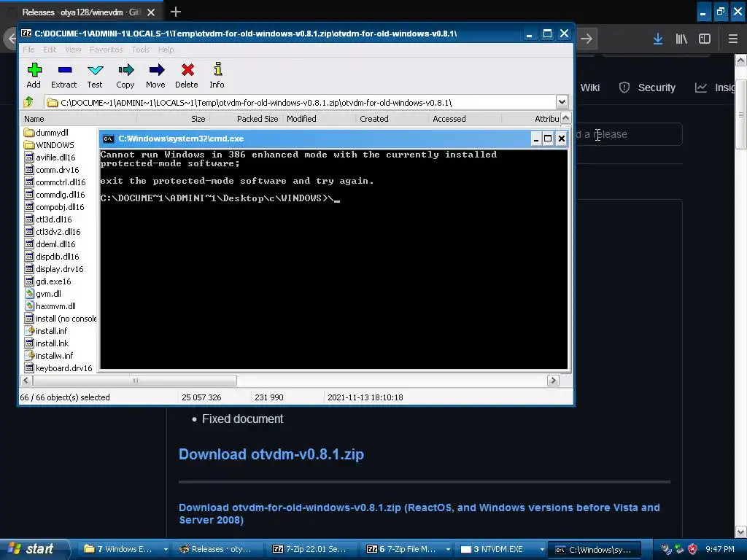Select ctl3d.dll16 file
747x560 pixels.
[48, 219]
